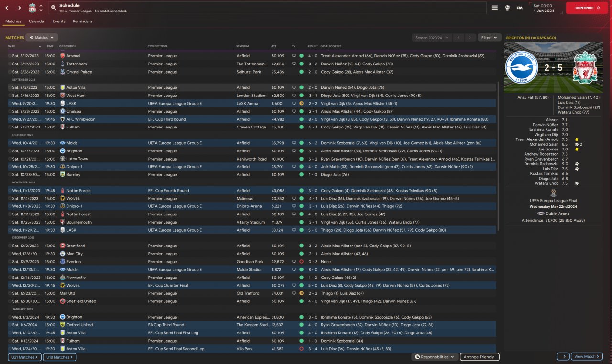Screen dimensions: 612x364
Task: Click the Everton row red loss indicator
Action: 301,262
